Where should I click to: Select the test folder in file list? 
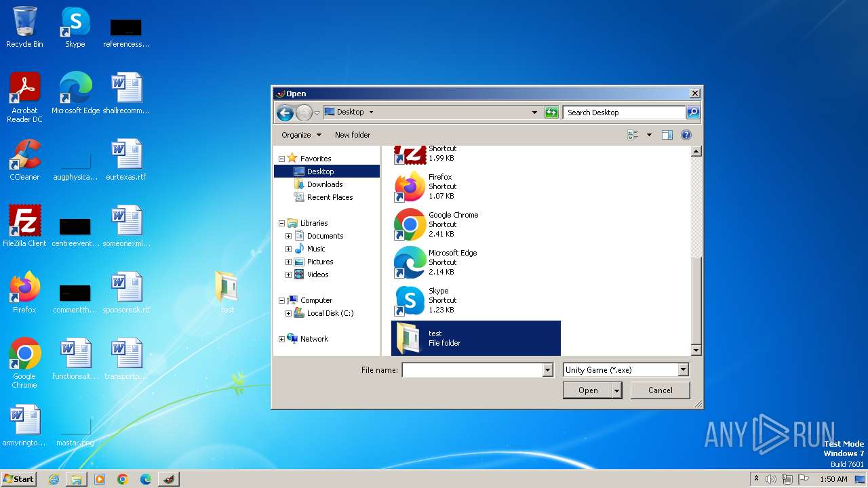476,338
